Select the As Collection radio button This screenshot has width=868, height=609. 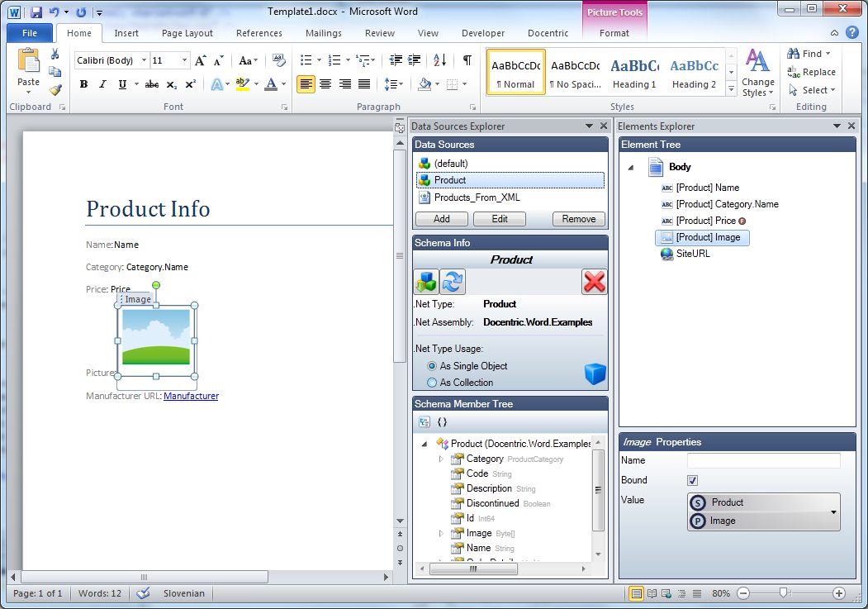click(432, 383)
